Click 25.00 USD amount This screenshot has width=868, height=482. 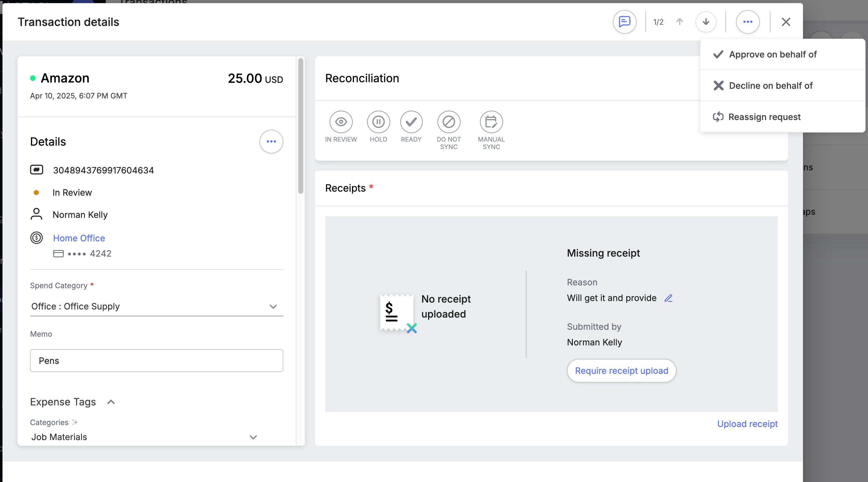tap(255, 78)
